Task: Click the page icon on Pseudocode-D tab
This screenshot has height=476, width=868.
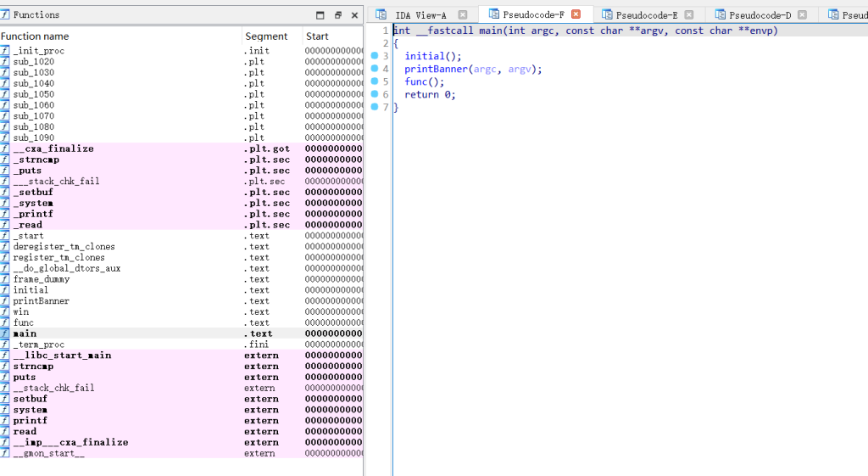Action: tap(720, 14)
